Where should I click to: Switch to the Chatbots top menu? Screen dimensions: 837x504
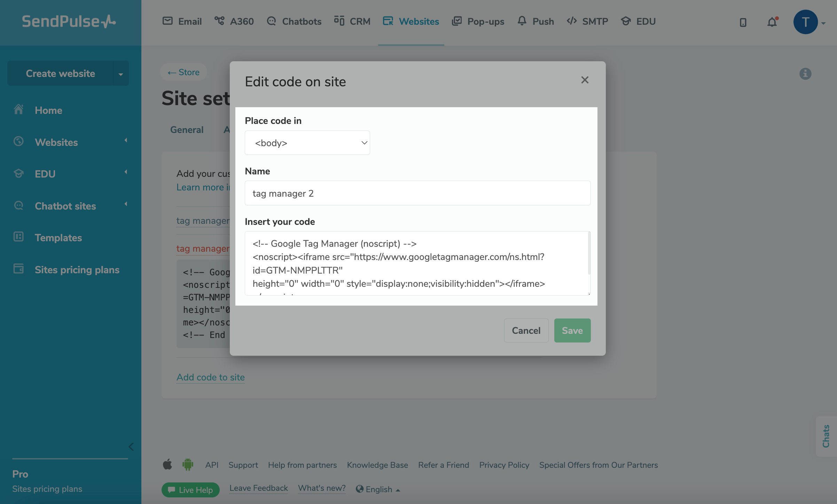click(294, 22)
